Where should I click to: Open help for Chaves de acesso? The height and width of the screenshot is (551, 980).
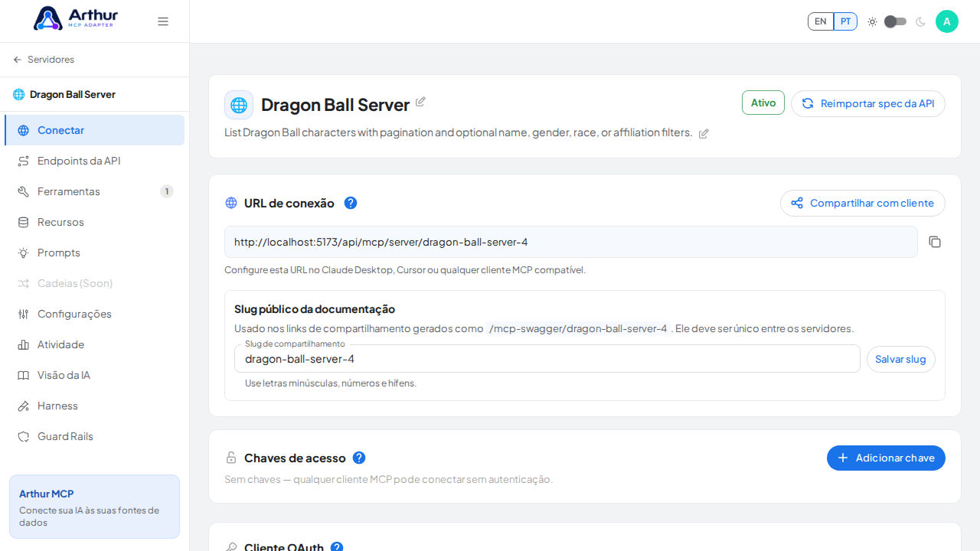[359, 458]
